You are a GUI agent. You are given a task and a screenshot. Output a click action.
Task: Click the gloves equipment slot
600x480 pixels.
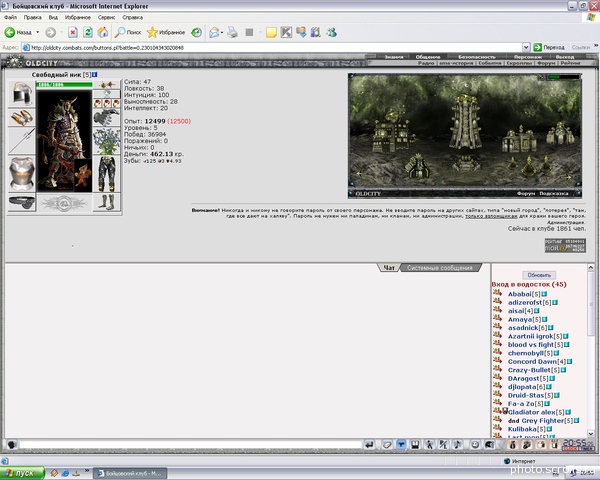click(x=106, y=117)
